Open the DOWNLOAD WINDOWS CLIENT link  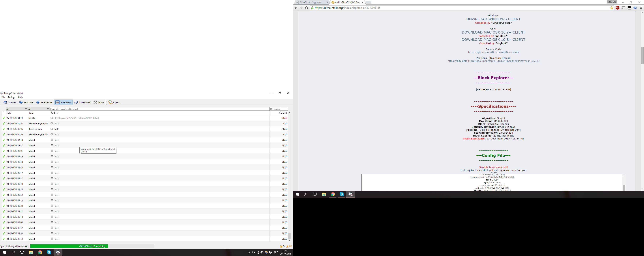coord(493,19)
